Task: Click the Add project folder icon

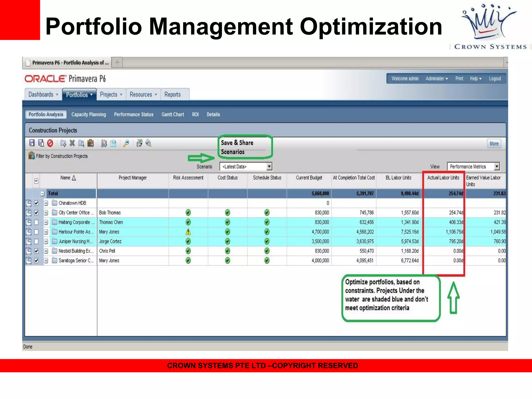Action: coord(63,143)
